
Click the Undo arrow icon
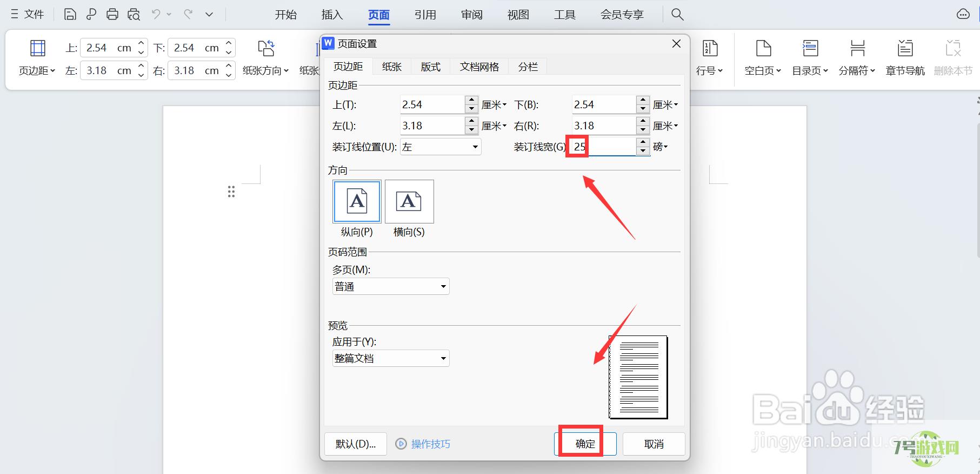(156, 15)
